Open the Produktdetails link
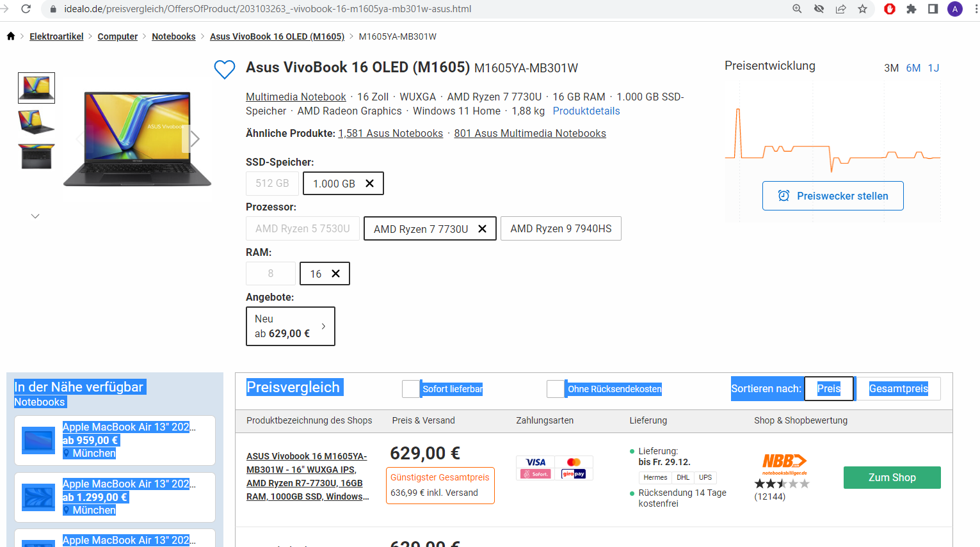The width and height of the screenshot is (980, 547). coord(586,111)
